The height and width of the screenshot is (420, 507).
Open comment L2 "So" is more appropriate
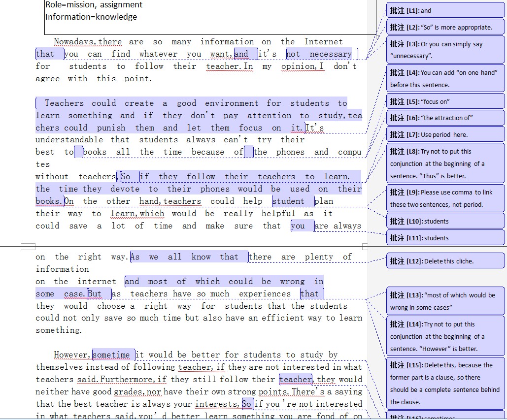click(x=445, y=27)
